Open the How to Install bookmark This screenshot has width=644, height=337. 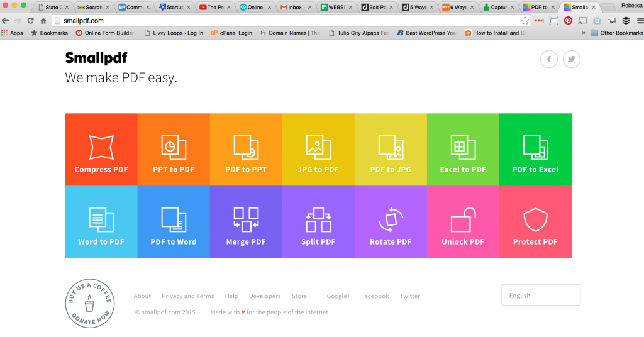pyautogui.click(x=496, y=33)
